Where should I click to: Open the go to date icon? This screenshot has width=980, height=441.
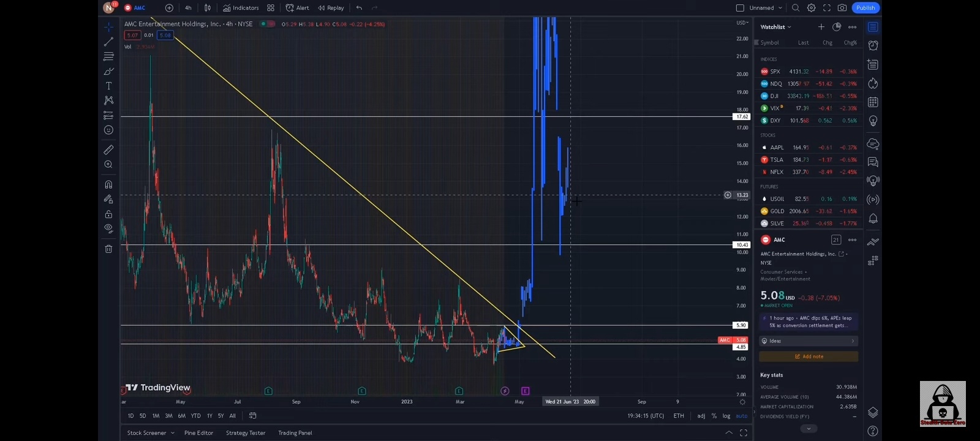pyautogui.click(x=252, y=416)
